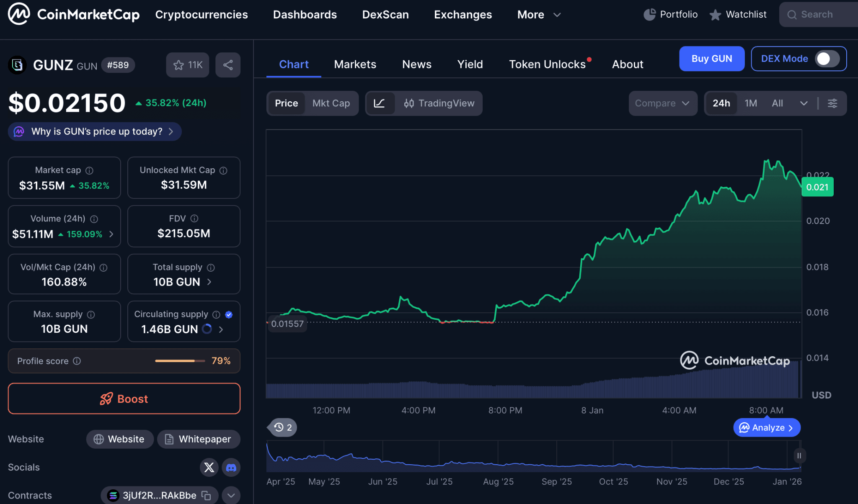
Task: Select the line chart icon
Action: [x=380, y=103]
